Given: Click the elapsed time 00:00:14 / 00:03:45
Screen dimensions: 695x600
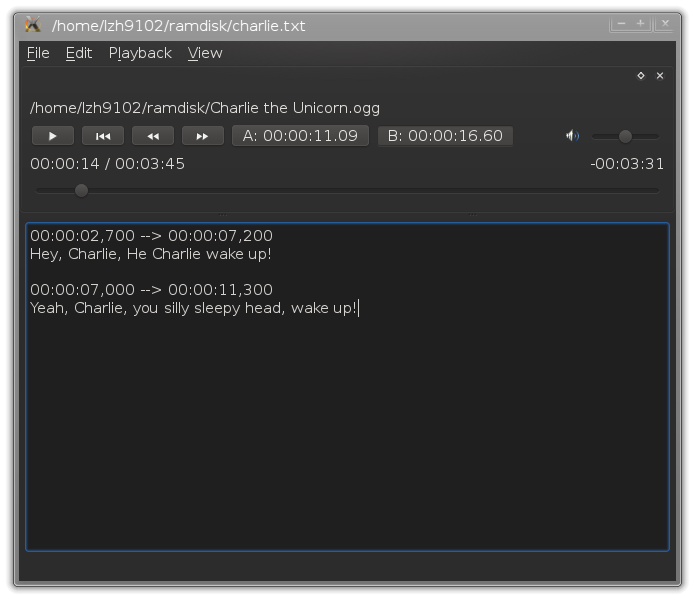Looking at the screenshot, I should click(107, 164).
